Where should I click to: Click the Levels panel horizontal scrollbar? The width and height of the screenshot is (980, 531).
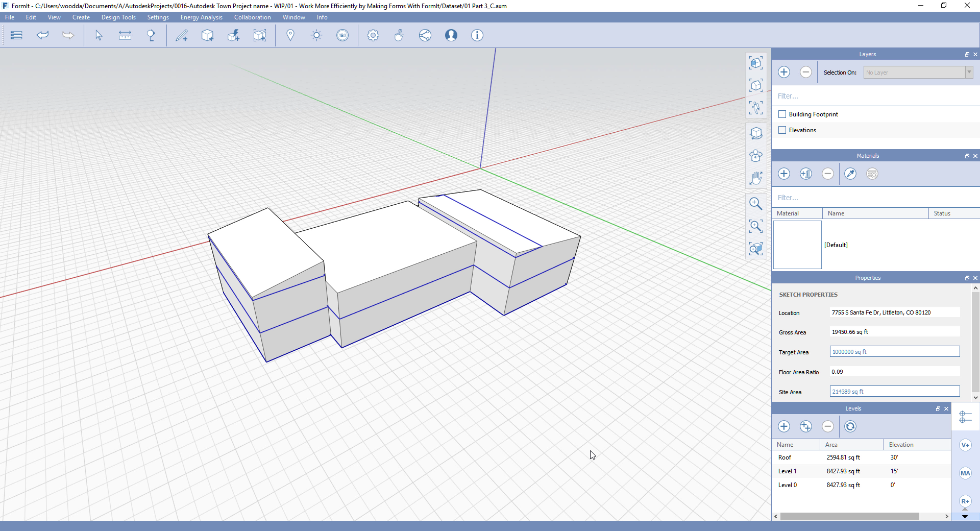[850, 517]
